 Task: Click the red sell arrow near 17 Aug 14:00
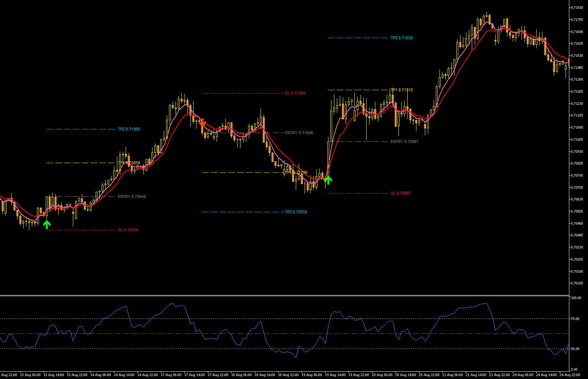point(202,122)
